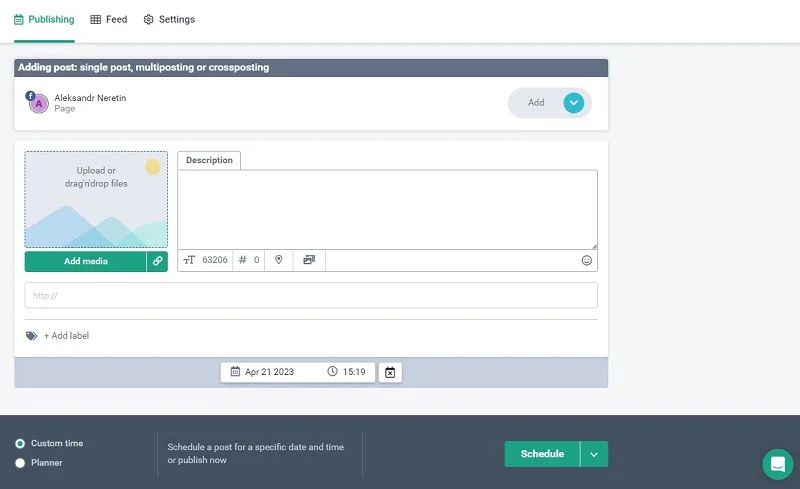800x489 pixels.
Task: Click the calendar remove-date icon
Action: [x=390, y=372]
